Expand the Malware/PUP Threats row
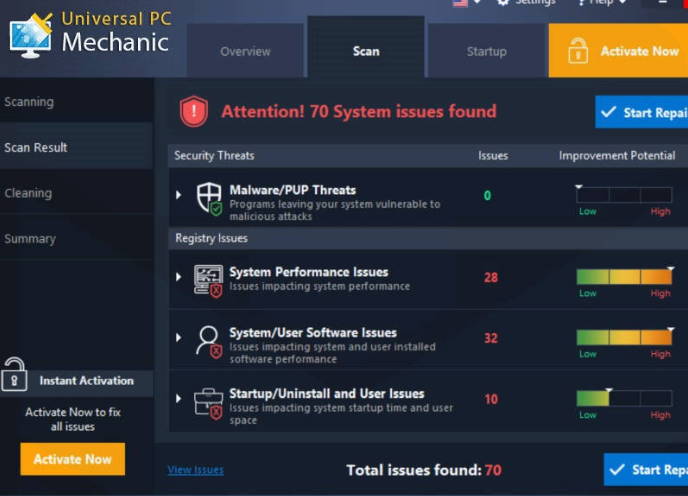Viewport: 688px width, 496px height. click(x=179, y=195)
